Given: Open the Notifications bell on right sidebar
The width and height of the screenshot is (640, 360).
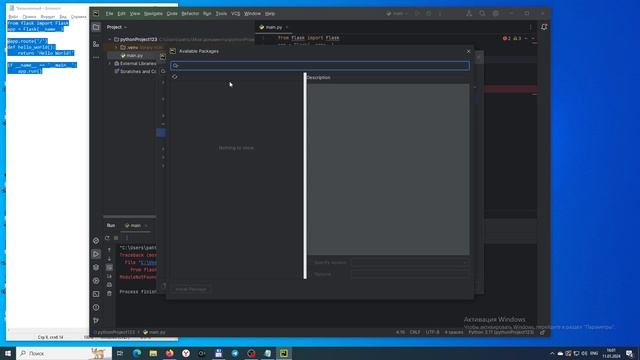Looking at the screenshot, I should pyautogui.click(x=544, y=27).
